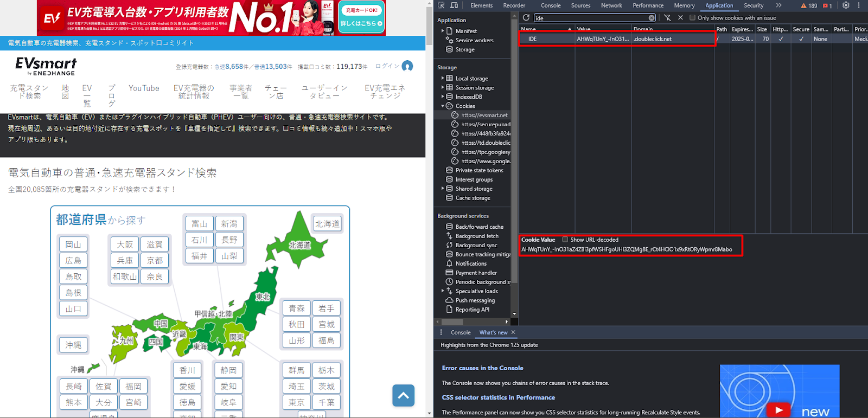868x418 pixels.
Task: Click the 北海道 prefecture button
Action: pos(327,224)
